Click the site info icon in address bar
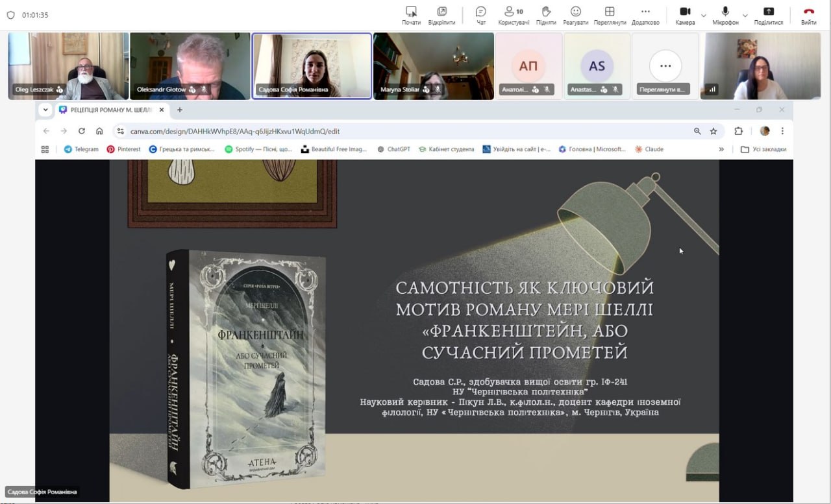Viewport: 831px width, 504px height. [x=120, y=131]
